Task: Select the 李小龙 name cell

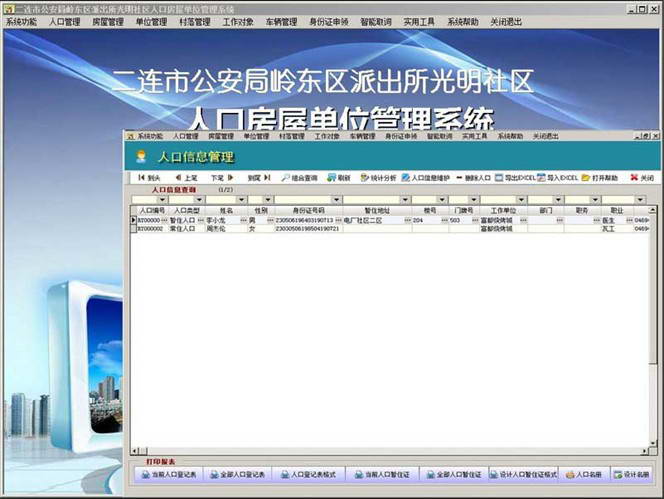Action: pyautogui.click(x=222, y=220)
